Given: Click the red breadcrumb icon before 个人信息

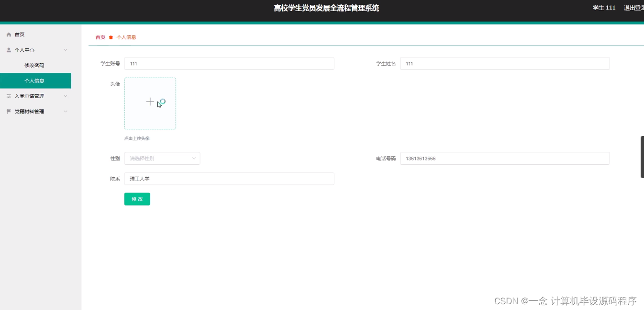Looking at the screenshot, I should coord(111,36).
